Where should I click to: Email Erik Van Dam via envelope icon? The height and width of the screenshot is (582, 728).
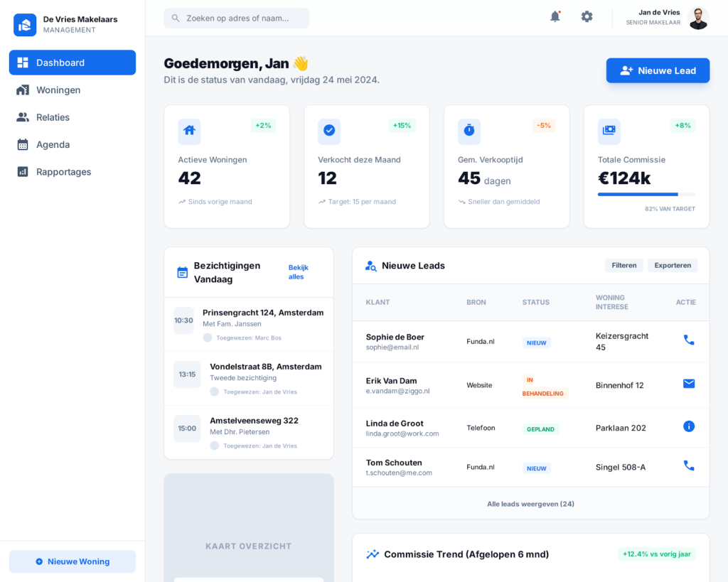688,384
